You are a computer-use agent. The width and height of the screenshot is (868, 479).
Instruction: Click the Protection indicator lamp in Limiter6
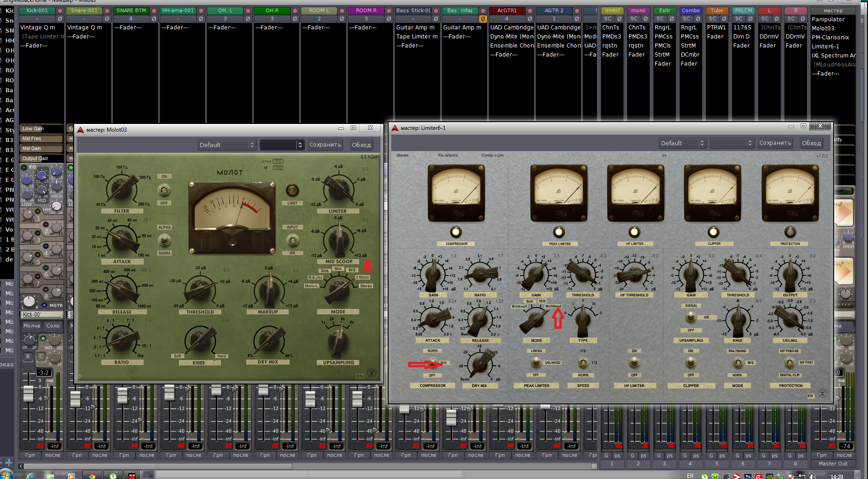[x=790, y=232]
